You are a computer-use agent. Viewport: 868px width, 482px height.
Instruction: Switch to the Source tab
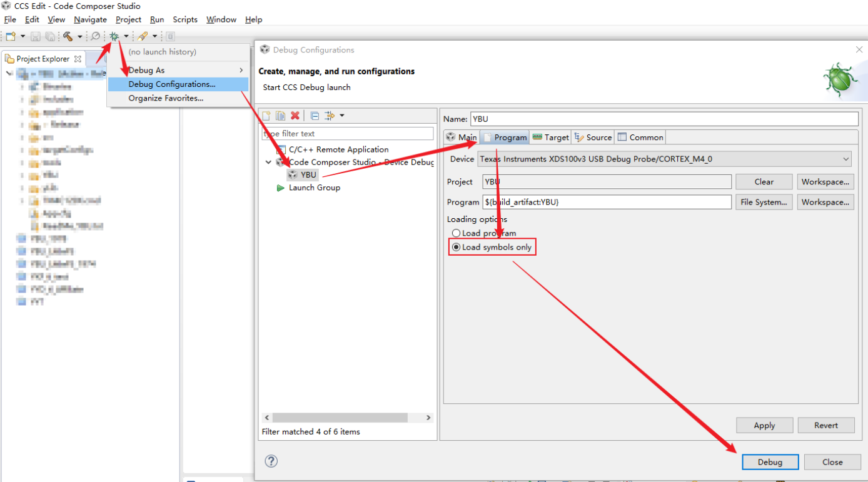pyautogui.click(x=593, y=137)
